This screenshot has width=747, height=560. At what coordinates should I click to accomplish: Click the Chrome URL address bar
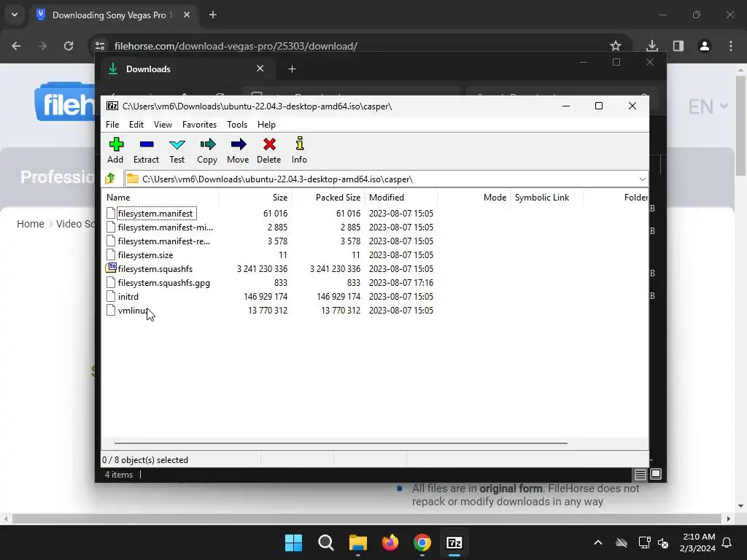click(362, 46)
